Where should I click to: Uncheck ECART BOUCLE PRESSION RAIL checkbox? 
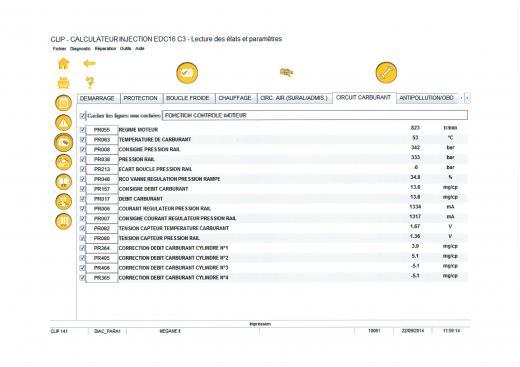pyautogui.click(x=83, y=169)
